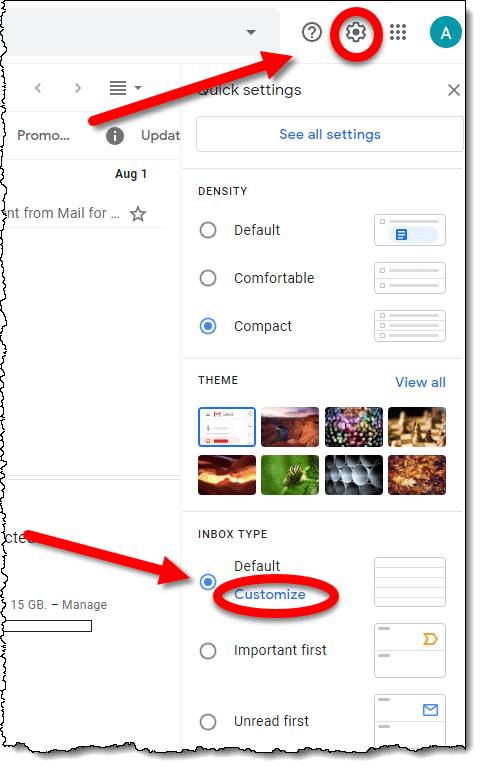
Task: Go to older messages arrow
Action: pos(78,88)
